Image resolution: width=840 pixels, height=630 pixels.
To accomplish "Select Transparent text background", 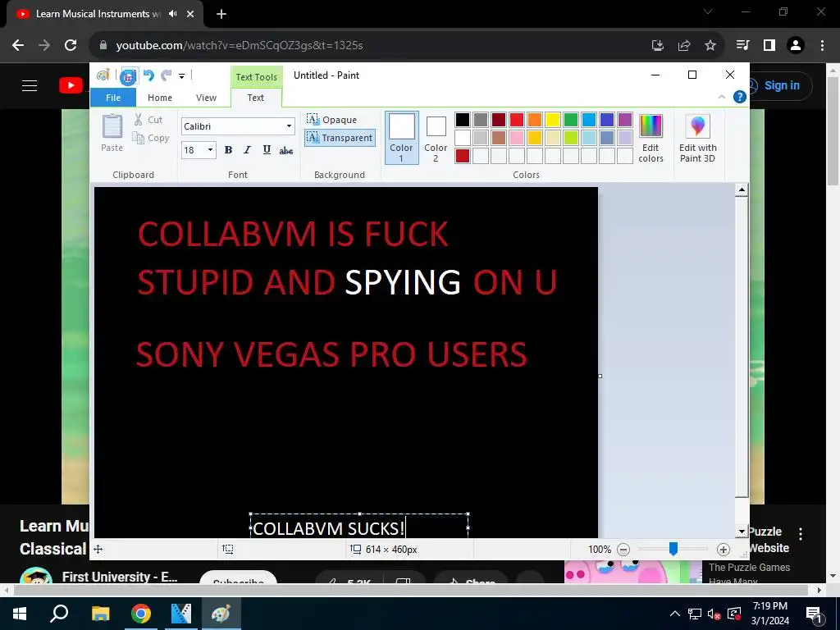I will pos(340,138).
